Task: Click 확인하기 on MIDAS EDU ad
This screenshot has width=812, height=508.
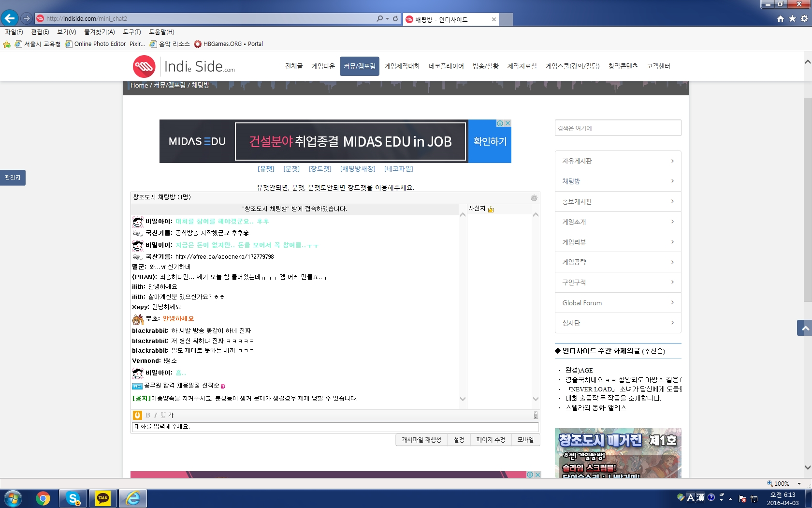Action: point(490,141)
